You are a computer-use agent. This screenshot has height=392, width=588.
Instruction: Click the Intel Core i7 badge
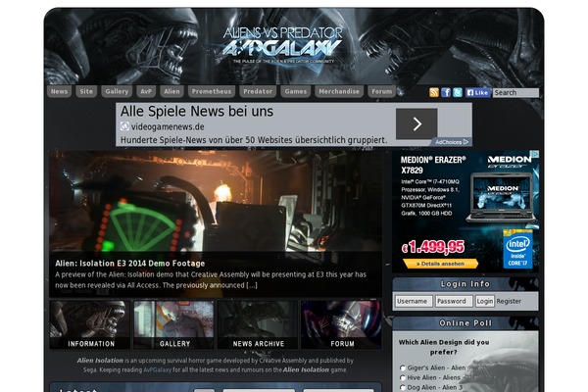(x=517, y=249)
